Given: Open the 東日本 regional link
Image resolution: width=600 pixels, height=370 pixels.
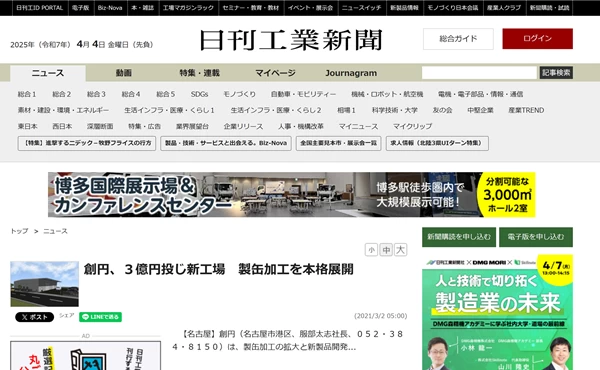Looking at the screenshot, I should tap(27, 126).
